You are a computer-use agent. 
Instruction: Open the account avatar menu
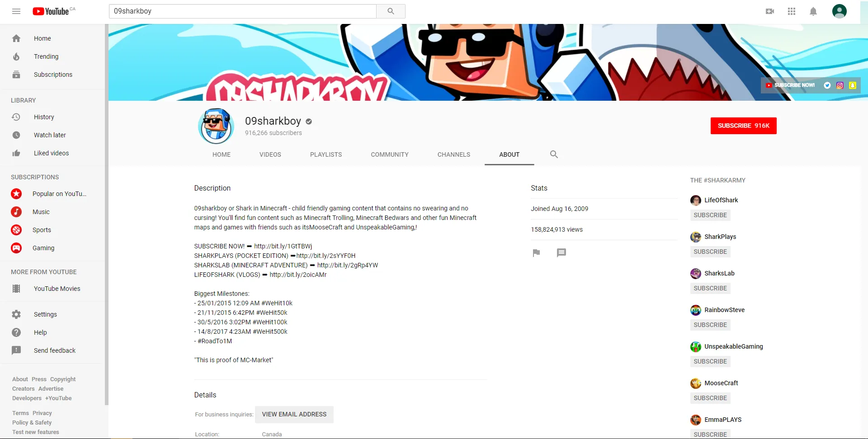tap(840, 11)
